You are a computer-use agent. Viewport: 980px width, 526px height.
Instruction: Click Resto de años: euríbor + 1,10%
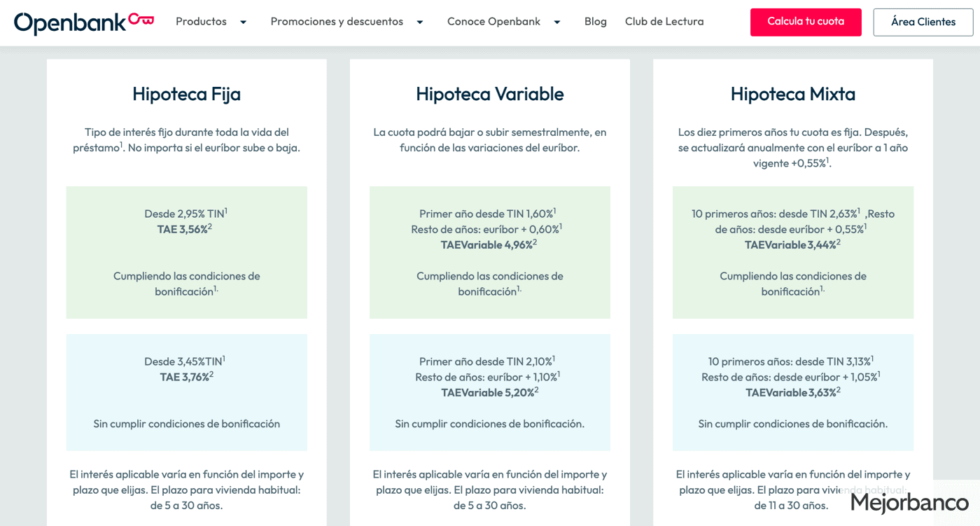click(487, 377)
